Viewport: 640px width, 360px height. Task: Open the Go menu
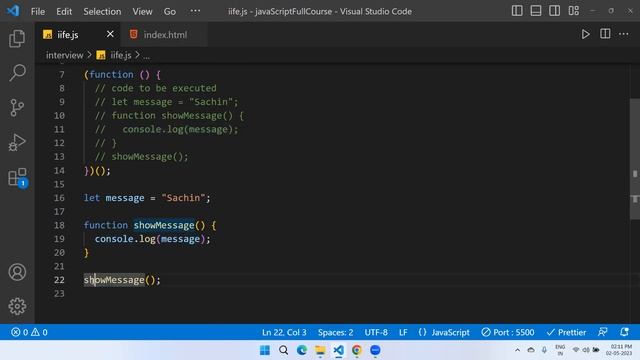(x=170, y=11)
